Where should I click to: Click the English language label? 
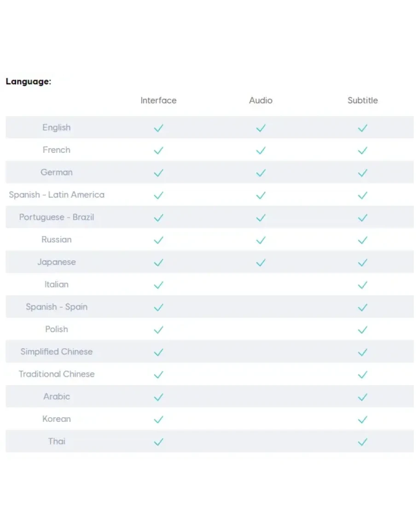click(x=57, y=128)
